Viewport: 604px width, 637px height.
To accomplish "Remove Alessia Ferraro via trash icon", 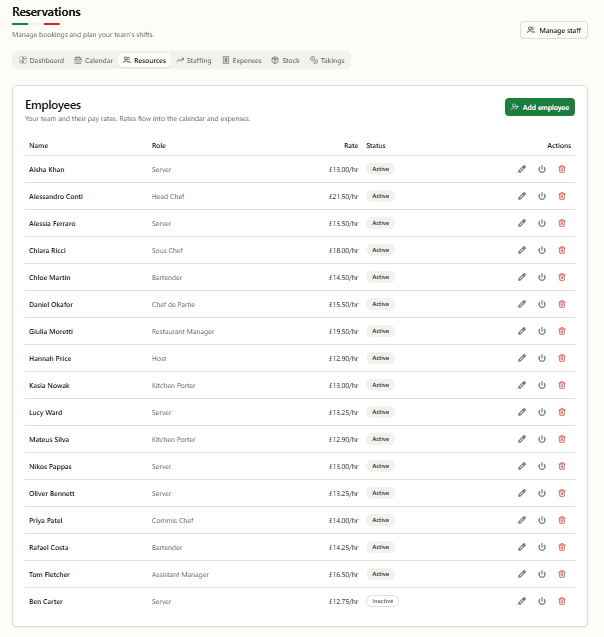I will 562,223.
